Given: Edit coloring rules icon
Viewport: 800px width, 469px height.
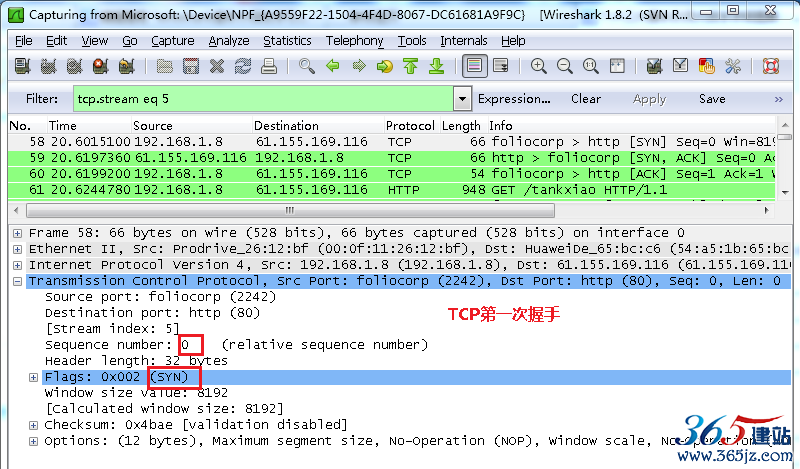Looking at the screenshot, I should coord(707,66).
